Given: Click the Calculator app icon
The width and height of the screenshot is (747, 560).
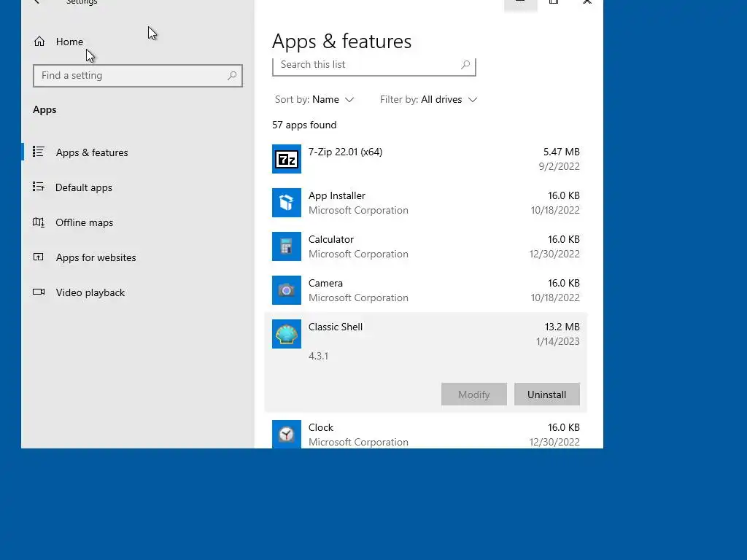Looking at the screenshot, I should [x=286, y=246].
